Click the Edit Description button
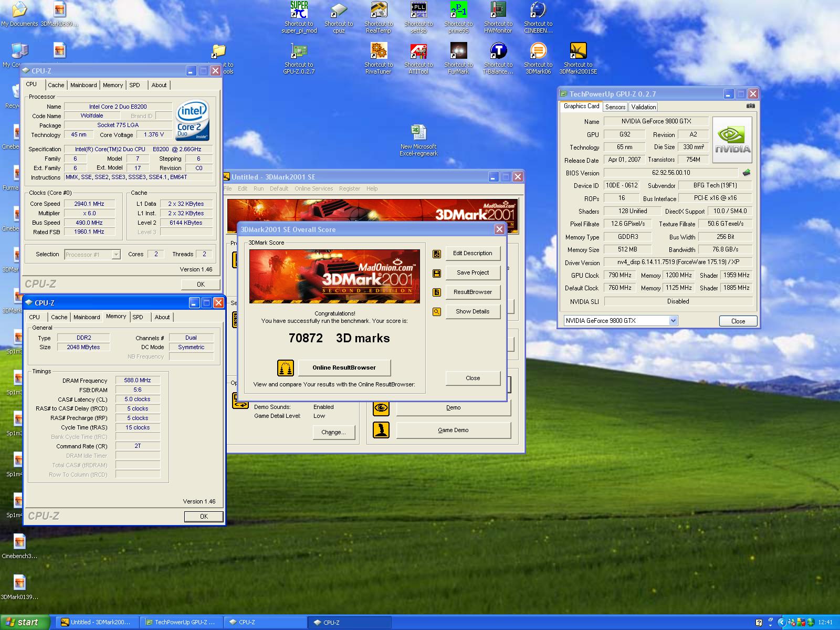This screenshot has height=630, width=840. (472, 253)
